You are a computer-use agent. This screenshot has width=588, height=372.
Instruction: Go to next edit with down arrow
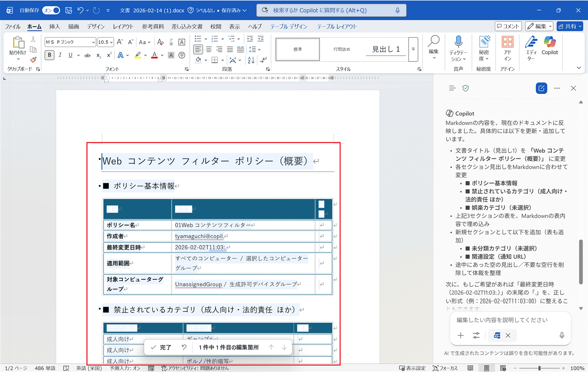click(284, 347)
